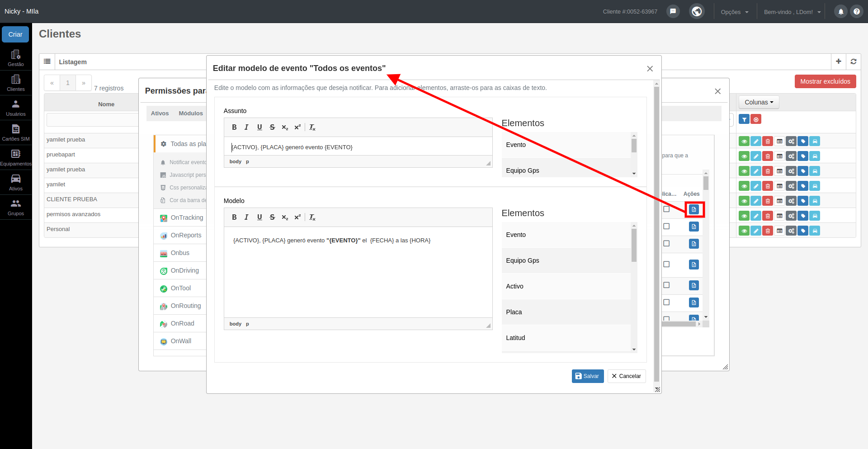Click the blue filter icon under Colunas
The height and width of the screenshot is (449, 868).
click(x=744, y=119)
